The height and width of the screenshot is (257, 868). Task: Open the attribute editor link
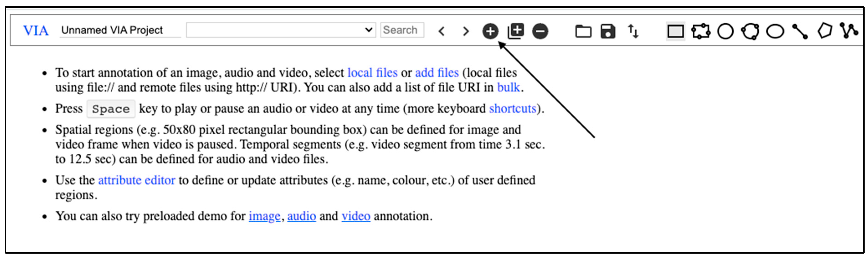(136, 180)
